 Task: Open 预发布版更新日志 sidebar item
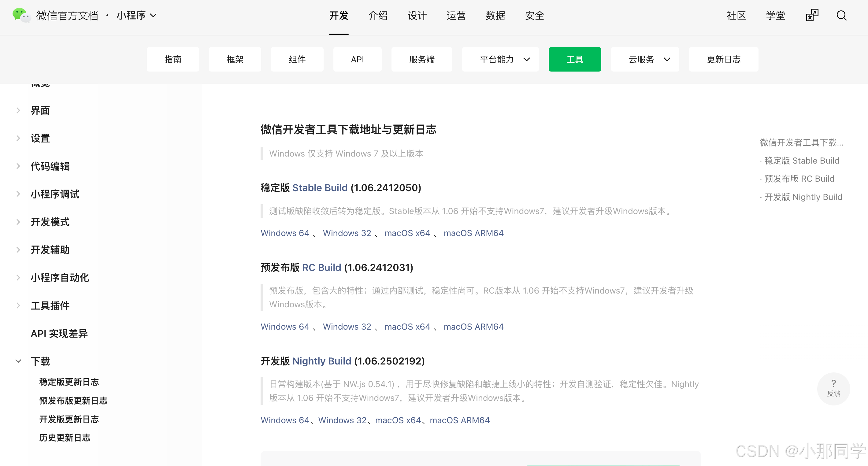[73, 400]
